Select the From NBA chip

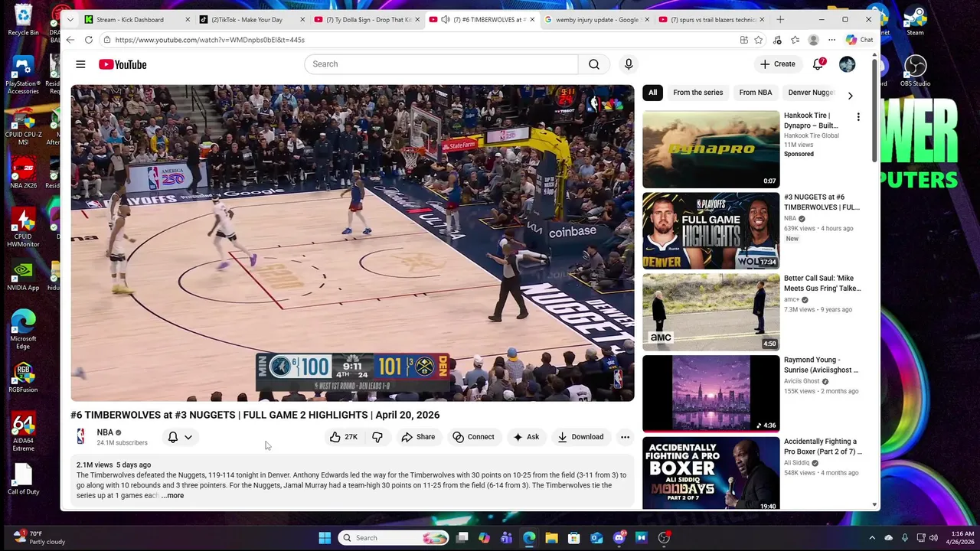[756, 93]
